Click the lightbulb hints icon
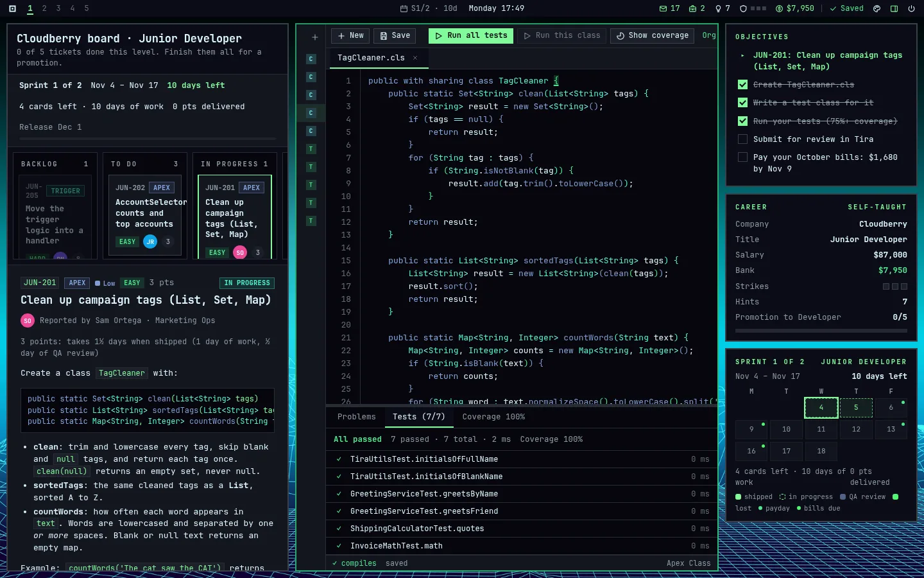 point(719,9)
